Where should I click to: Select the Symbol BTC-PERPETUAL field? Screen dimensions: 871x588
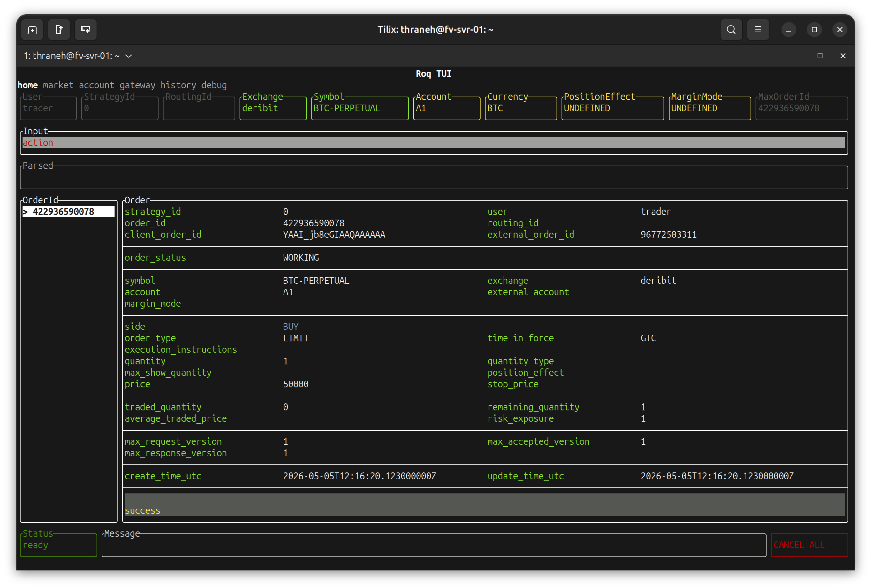coord(360,108)
